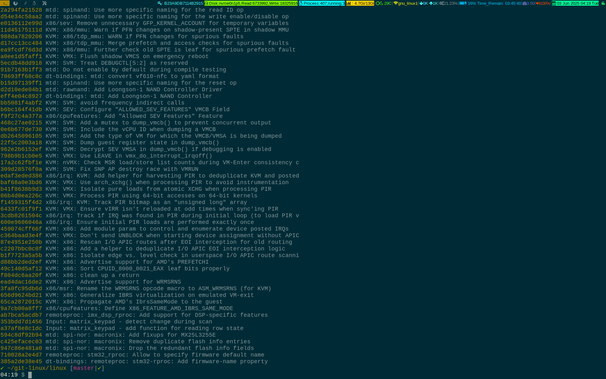Open the fifth workspace tools icon
Image resolution: width=606 pixels, height=379 pixels.
44,3
